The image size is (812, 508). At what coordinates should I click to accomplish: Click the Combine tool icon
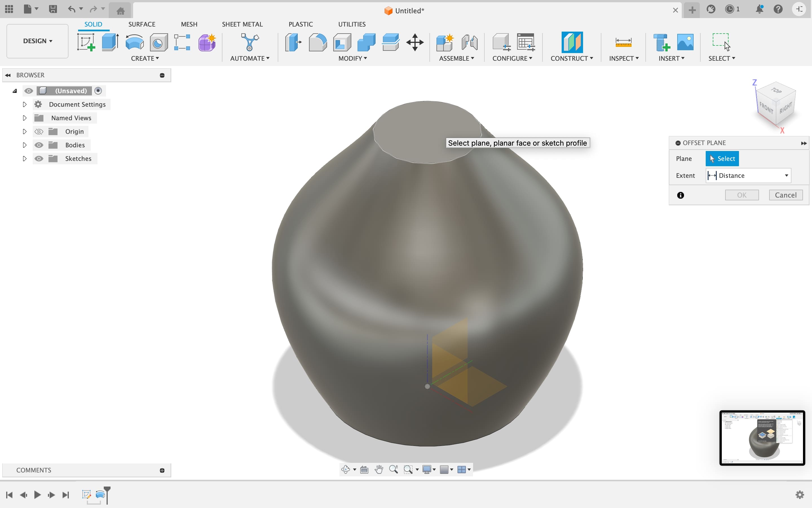click(367, 42)
